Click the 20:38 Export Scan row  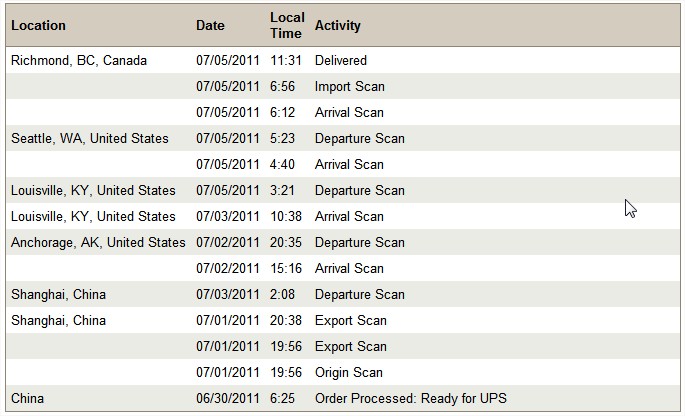343,320
